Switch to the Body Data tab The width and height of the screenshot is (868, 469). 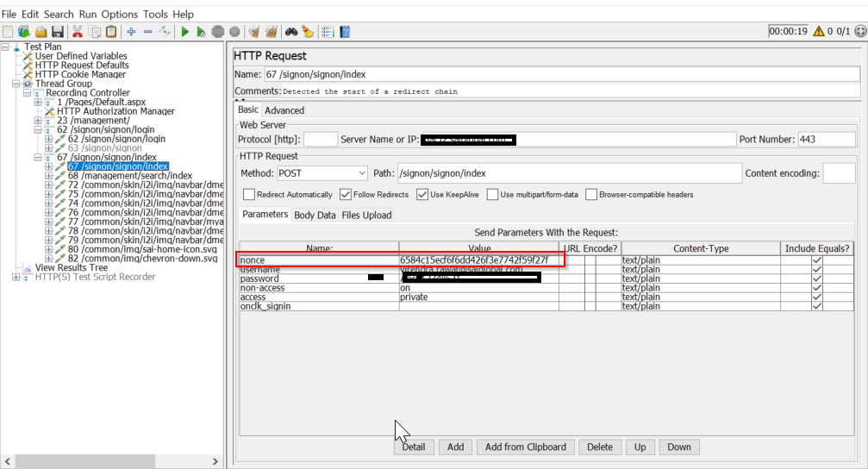pos(315,215)
